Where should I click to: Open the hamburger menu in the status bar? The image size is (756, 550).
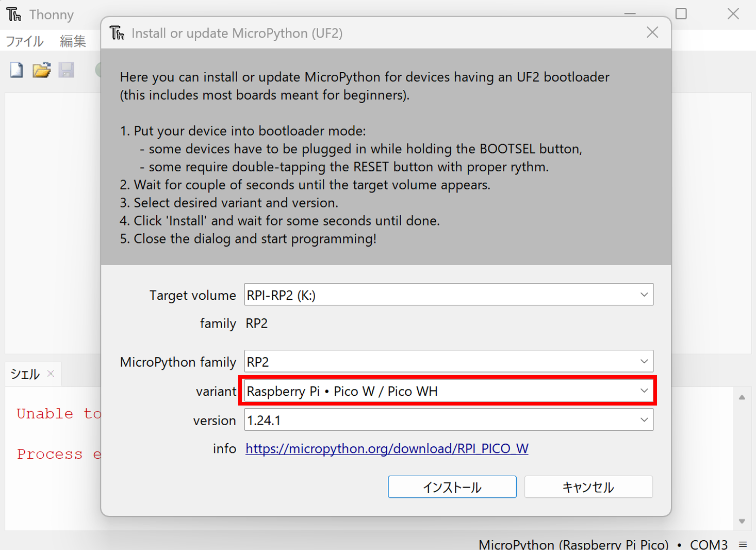coord(744,544)
